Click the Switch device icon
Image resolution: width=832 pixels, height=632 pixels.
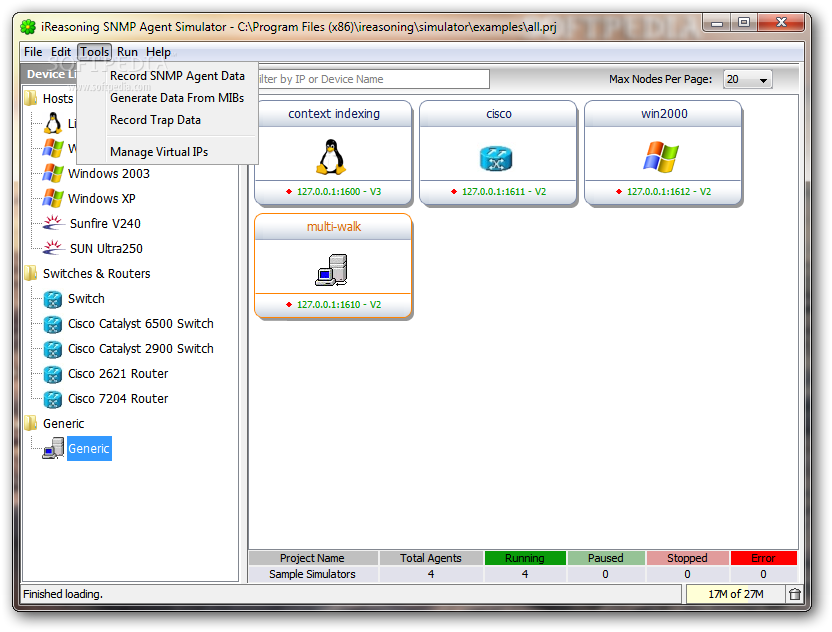click(x=53, y=299)
